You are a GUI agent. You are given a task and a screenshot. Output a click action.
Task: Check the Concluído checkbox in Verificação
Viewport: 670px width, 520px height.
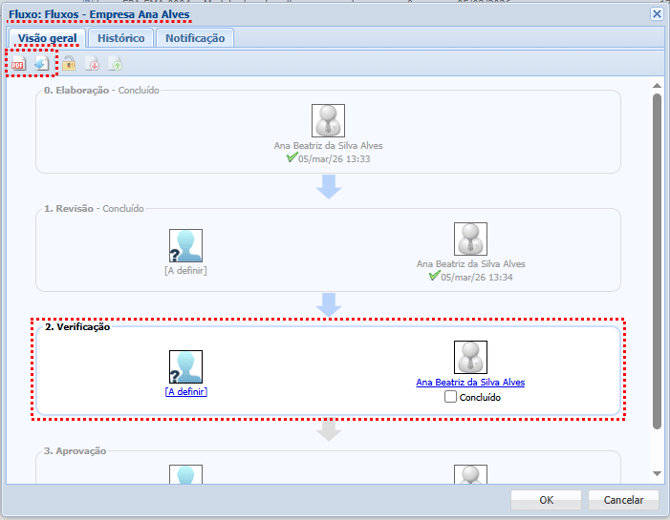[x=451, y=397]
